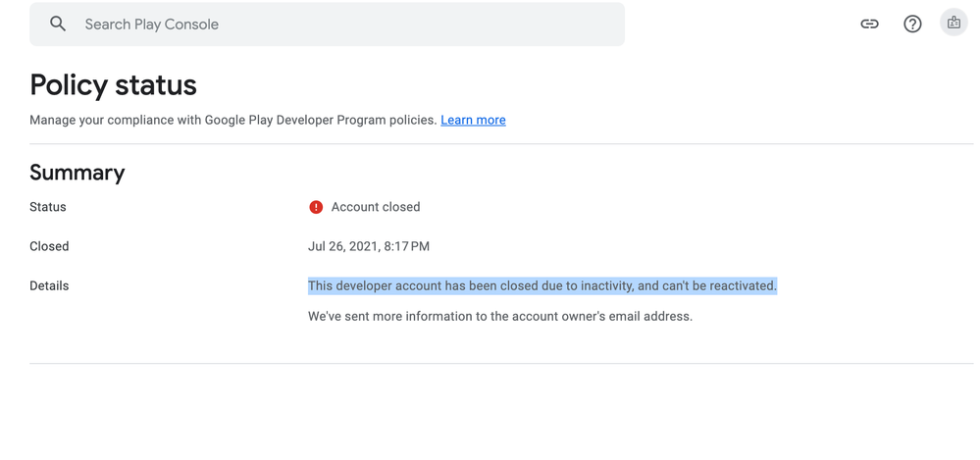Open help via the question mark icon
Viewport: 980px width, 460px height.
tap(912, 24)
